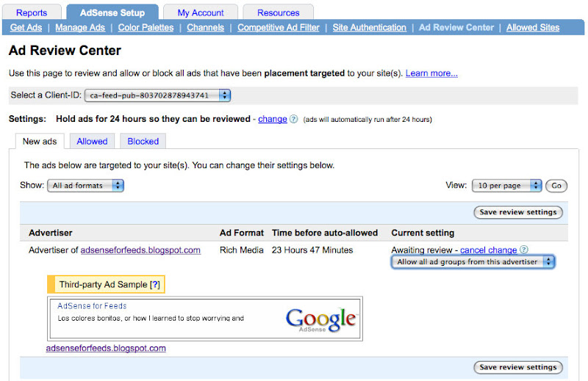Switch to the Allowed tab
588x381 pixels.
click(93, 141)
